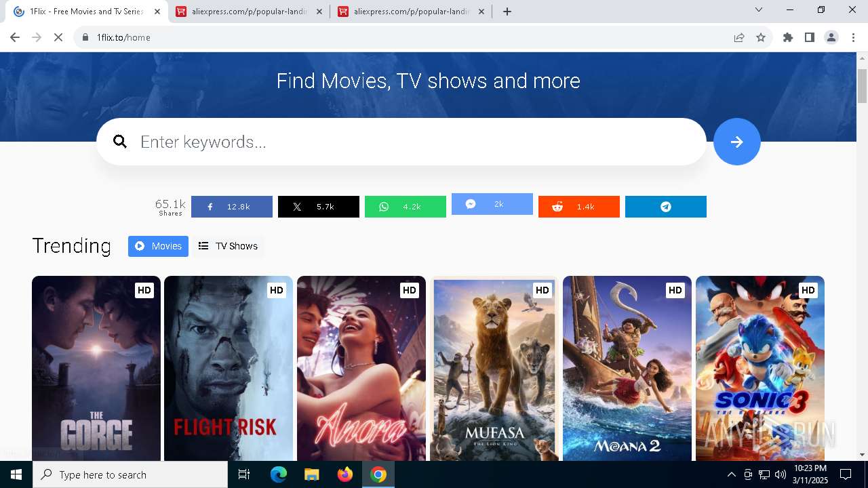Stop loading the current page
Image resolution: width=868 pixels, height=488 pixels.
(x=58, y=37)
